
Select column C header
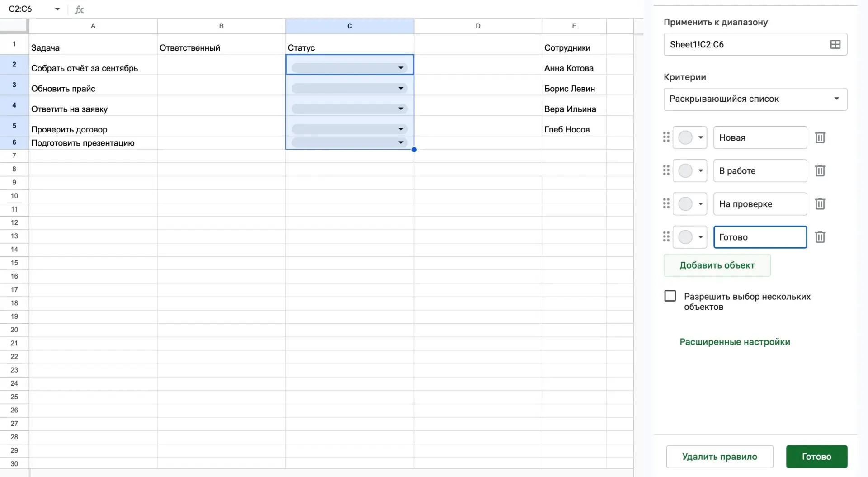tap(349, 26)
